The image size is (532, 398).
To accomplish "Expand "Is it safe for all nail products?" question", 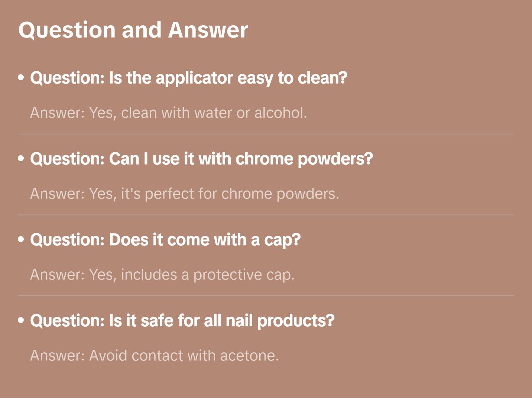I will [x=182, y=321].
